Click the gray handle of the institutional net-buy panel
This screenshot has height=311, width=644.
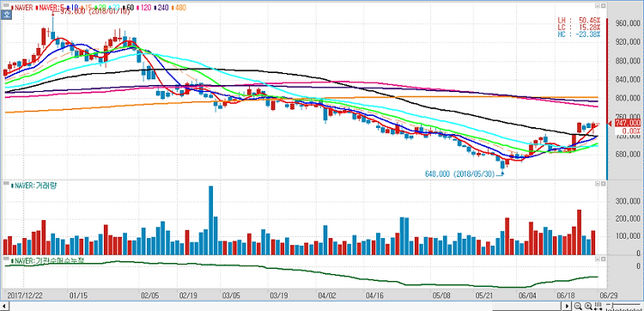point(6,259)
